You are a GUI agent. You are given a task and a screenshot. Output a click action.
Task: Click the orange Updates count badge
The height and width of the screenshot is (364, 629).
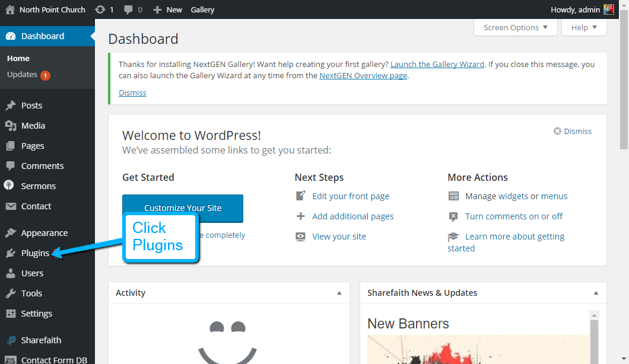(x=45, y=75)
